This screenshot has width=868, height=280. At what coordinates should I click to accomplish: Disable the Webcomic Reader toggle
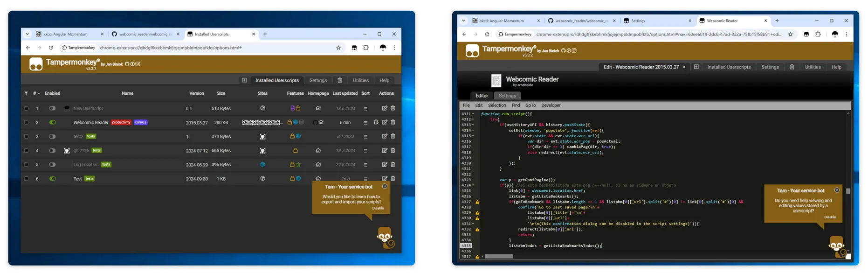coord(52,122)
